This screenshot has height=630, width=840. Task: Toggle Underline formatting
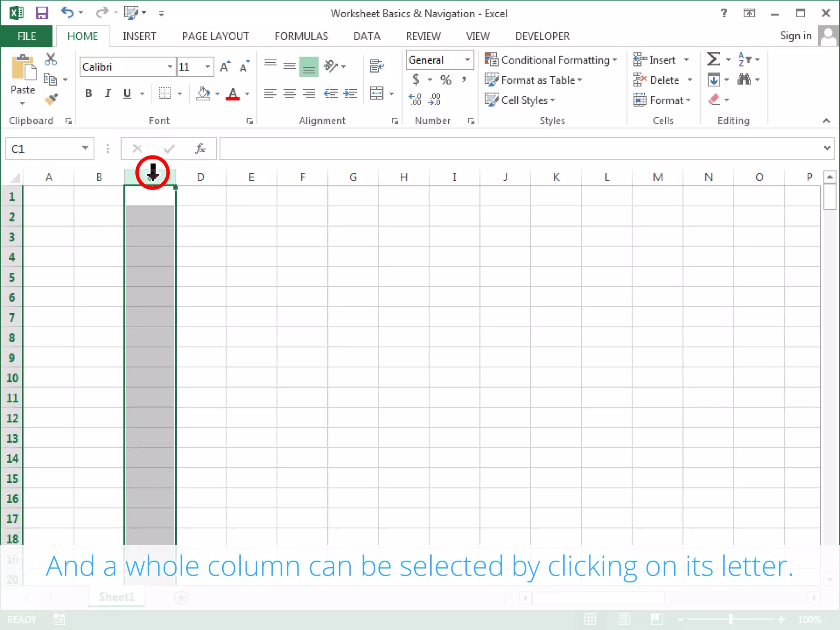click(127, 93)
